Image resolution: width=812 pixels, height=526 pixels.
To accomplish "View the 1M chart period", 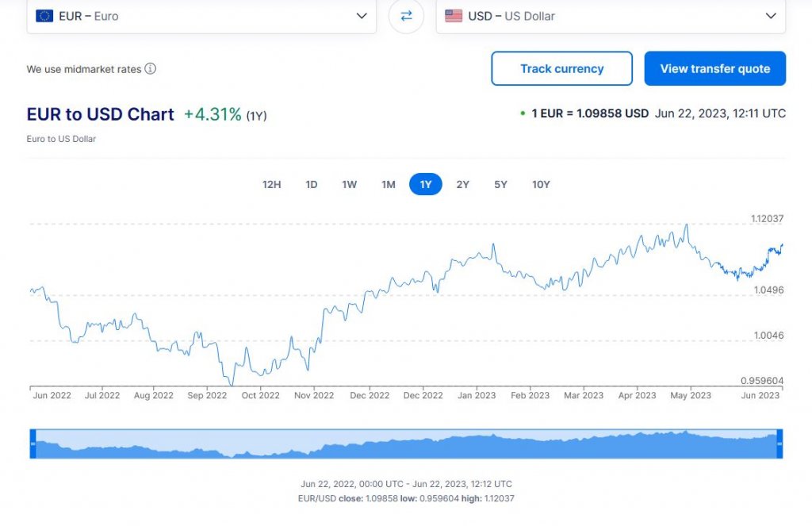I will click(x=388, y=184).
